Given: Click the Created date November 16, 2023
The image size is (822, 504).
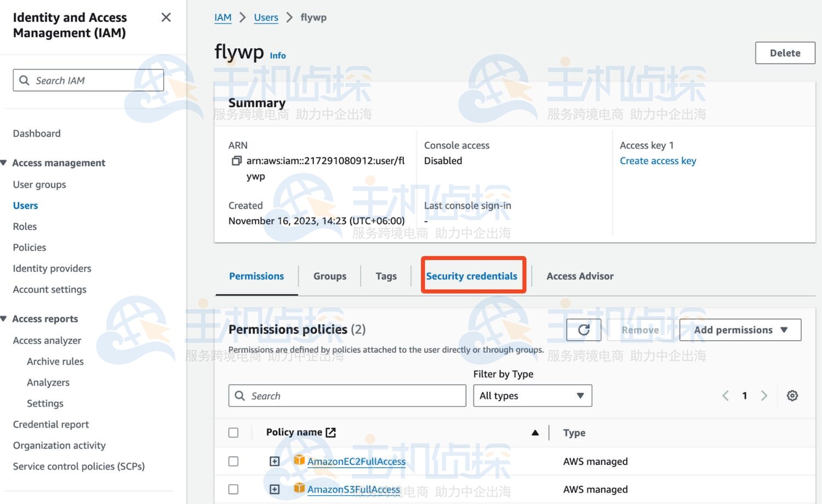Looking at the screenshot, I should [317, 221].
